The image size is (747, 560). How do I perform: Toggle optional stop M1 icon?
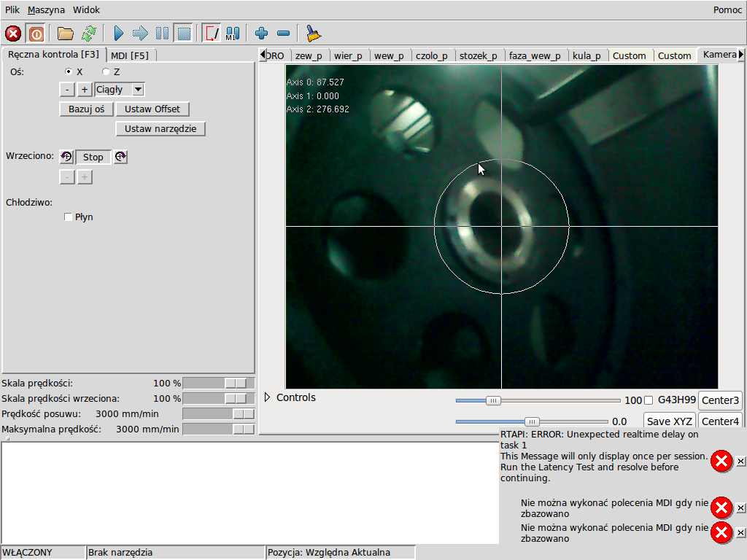click(233, 34)
